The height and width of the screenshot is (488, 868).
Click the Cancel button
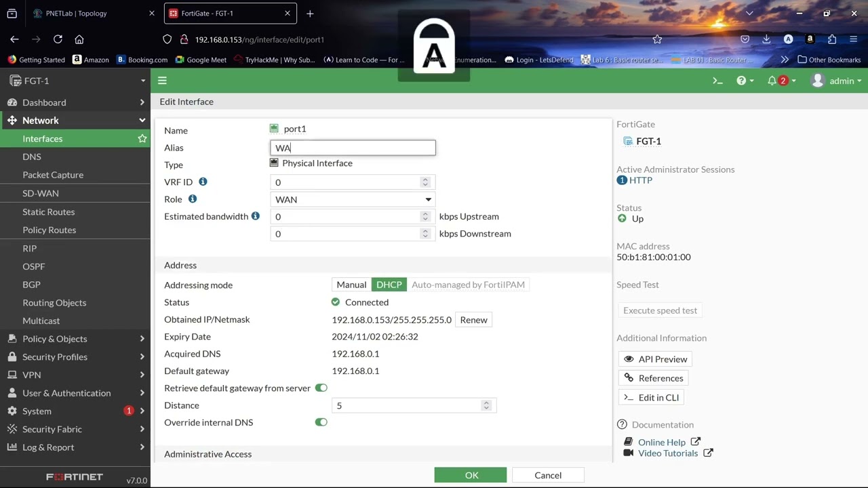tap(548, 475)
